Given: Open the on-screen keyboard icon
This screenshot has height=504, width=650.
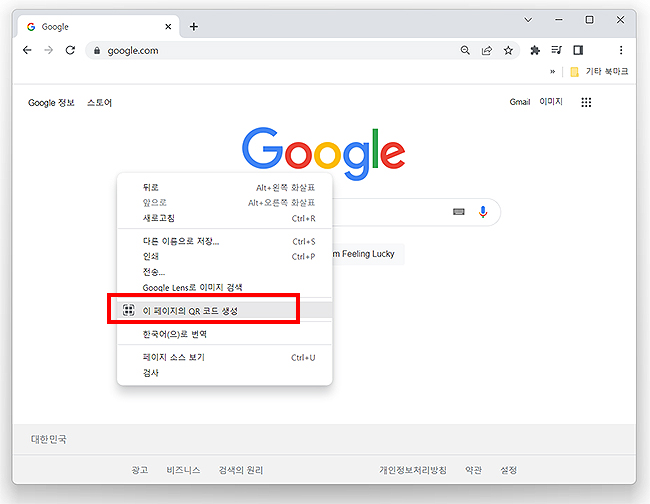Looking at the screenshot, I should [458, 212].
